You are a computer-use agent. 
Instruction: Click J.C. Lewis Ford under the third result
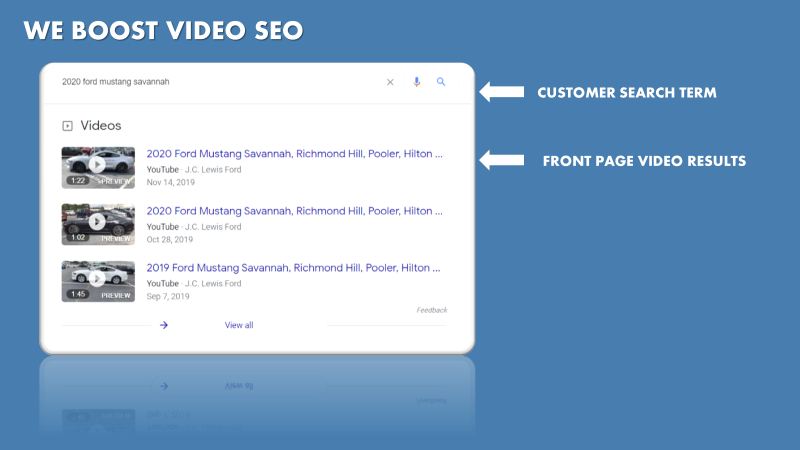pyautogui.click(x=213, y=284)
